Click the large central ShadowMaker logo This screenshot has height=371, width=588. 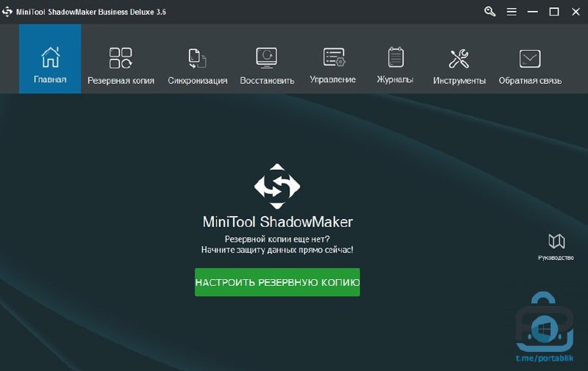277,187
